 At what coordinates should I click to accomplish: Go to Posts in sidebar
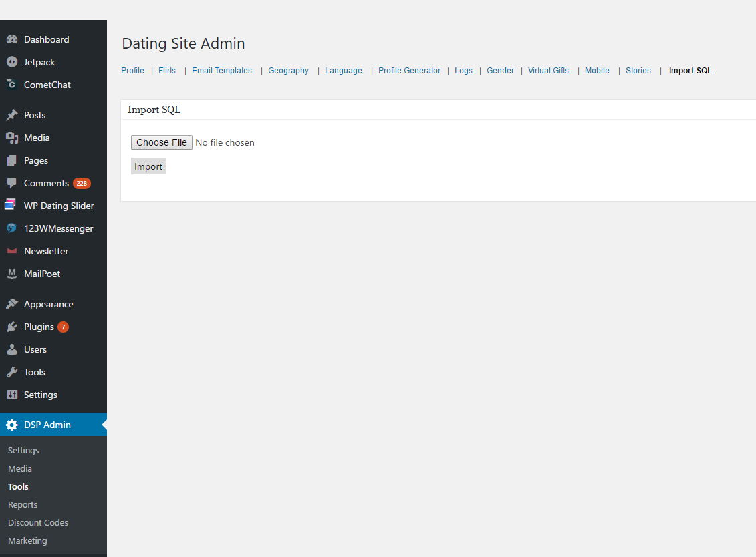tap(35, 115)
